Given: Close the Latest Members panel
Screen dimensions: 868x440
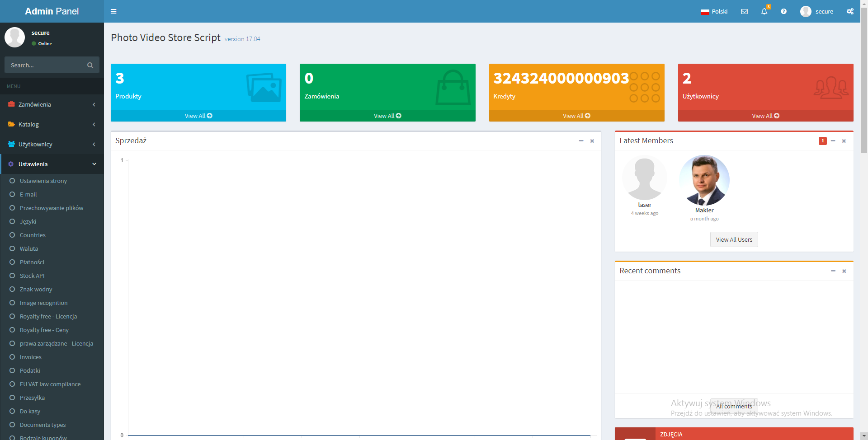Looking at the screenshot, I should point(844,141).
